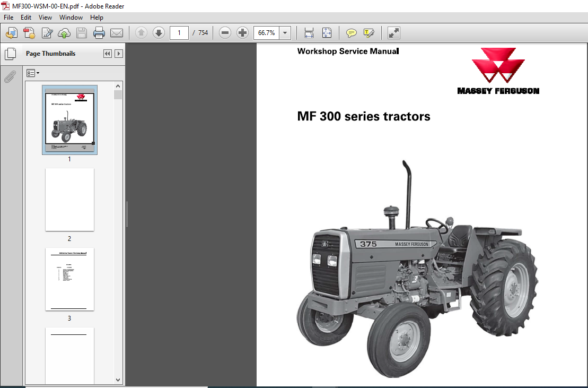
Task: Click the Fit One Full Page icon
Action: click(327, 33)
